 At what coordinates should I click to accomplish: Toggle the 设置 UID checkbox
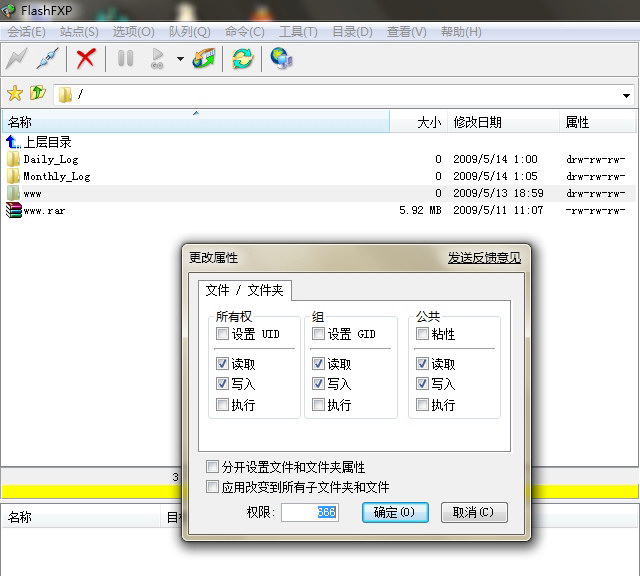(x=222, y=334)
